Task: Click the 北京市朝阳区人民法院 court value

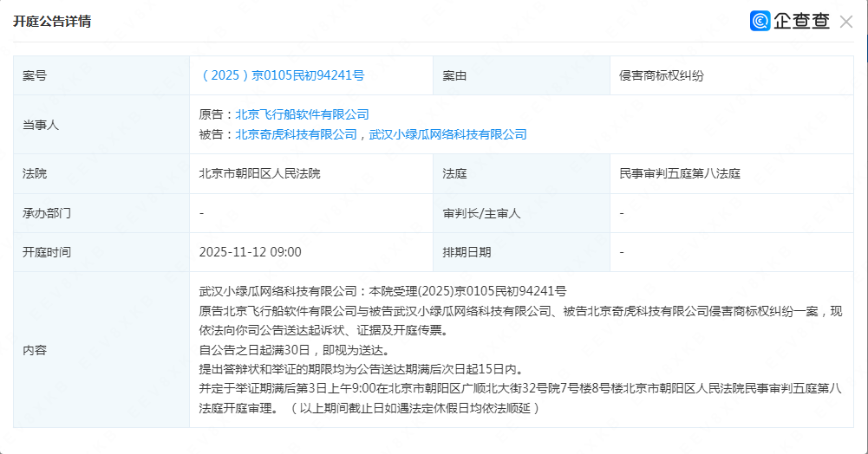Action: (259, 173)
